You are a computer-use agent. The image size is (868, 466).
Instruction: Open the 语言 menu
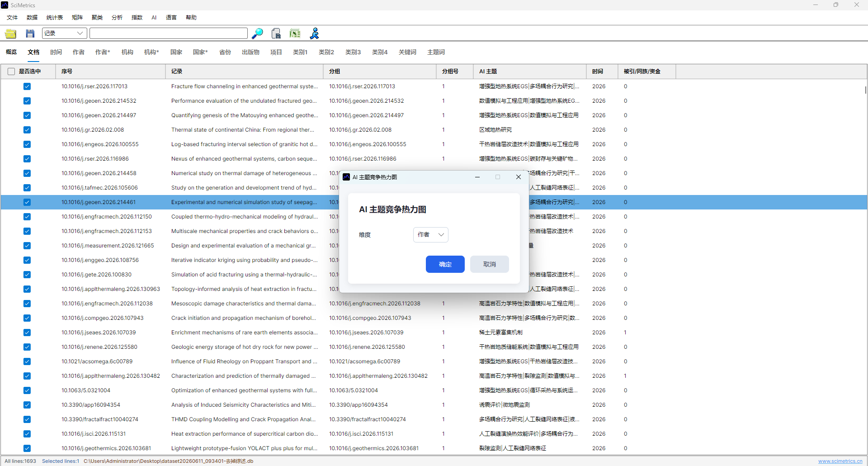(x=171, y=18)
